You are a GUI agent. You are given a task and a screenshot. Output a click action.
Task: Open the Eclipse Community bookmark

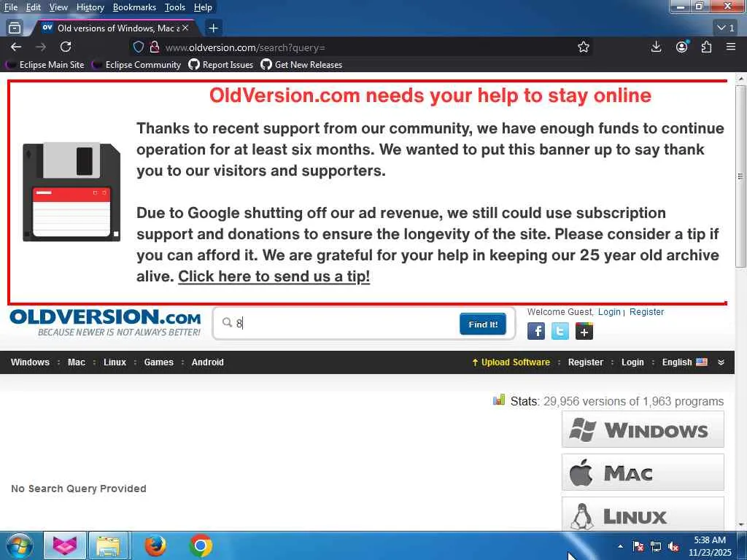(x=136, y=64)
